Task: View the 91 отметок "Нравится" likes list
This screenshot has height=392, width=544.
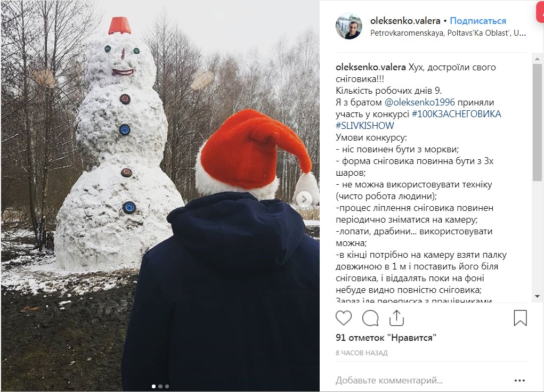Action: click(x=386, y=338)
